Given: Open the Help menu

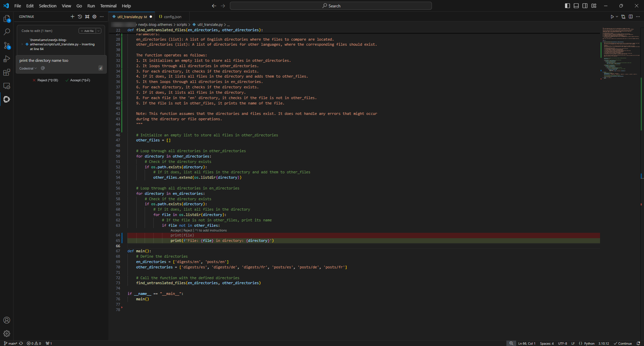Looking at the screenshot, I should (x=126, y=6).
